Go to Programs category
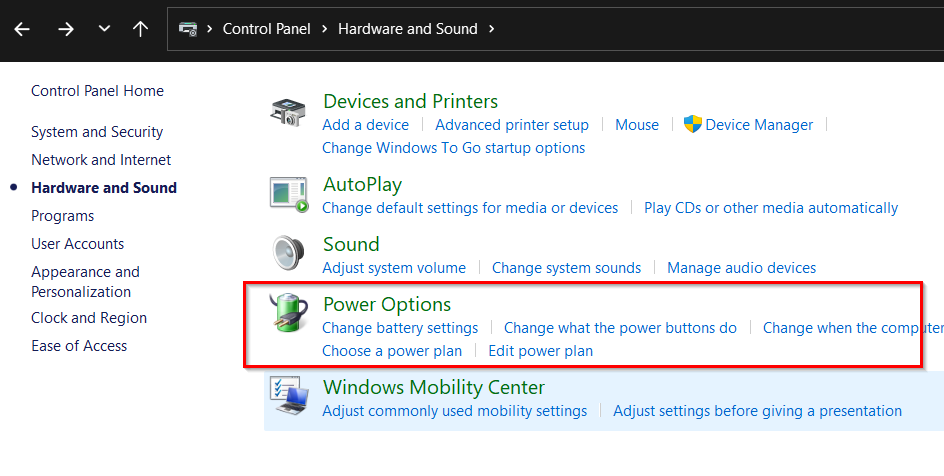This screenshot has height=476, width=944. pos(63,216)
